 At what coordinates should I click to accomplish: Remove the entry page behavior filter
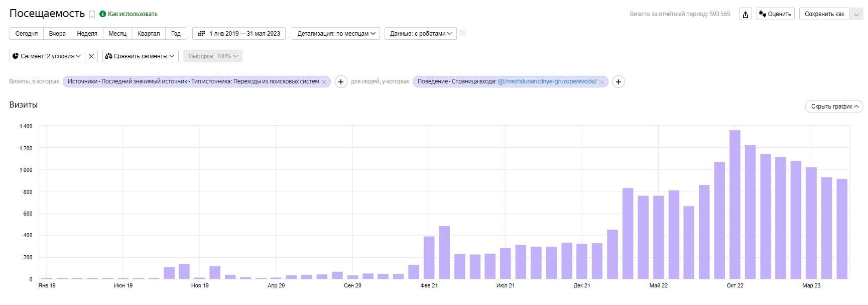coord(601,82)
